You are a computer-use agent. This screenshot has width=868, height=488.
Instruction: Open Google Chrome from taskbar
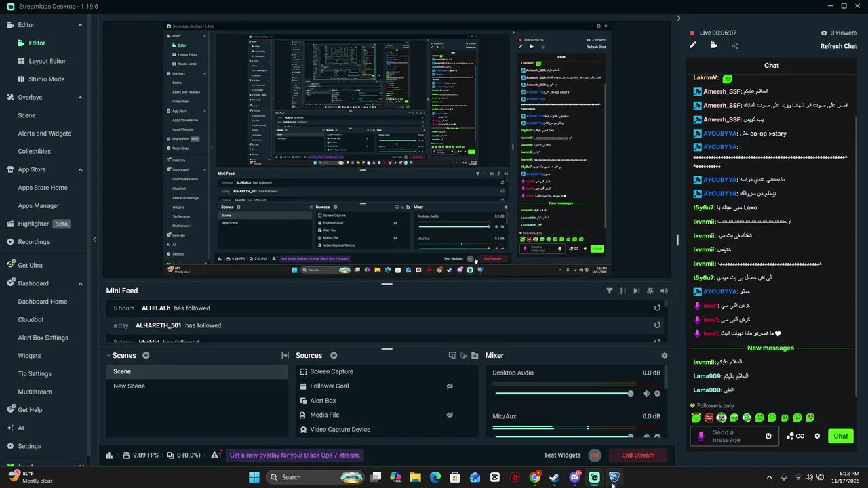pyautogui.click(x=535, y=477)
